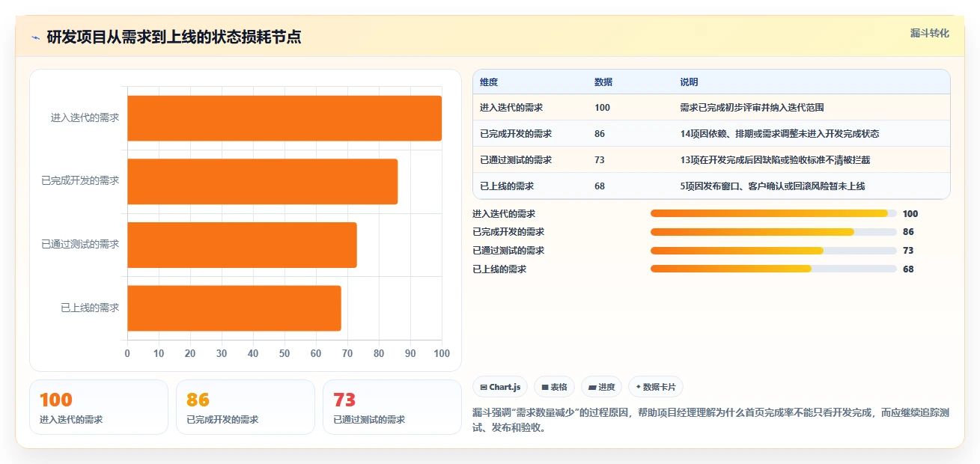Image resolution: width=980 pixels, height=464 pixels.
Task: Click the 已完成开发的需求 chart bar
Action: coord(263,181)
